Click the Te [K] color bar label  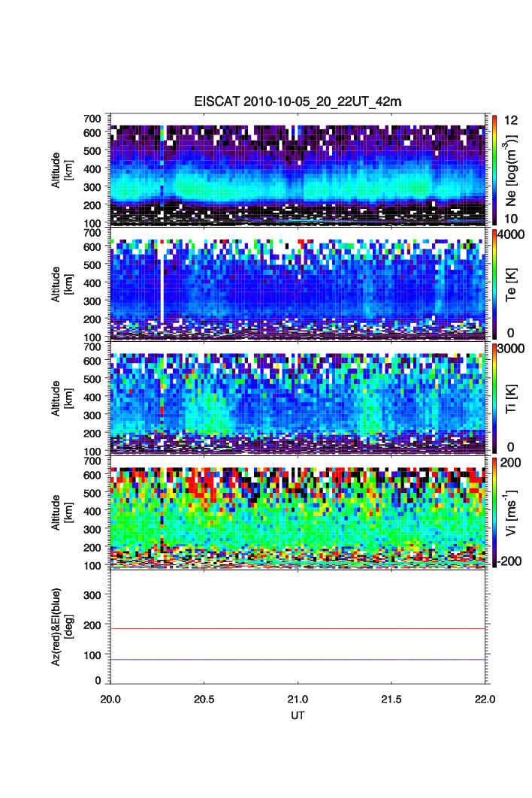click(x=513, y=286)
